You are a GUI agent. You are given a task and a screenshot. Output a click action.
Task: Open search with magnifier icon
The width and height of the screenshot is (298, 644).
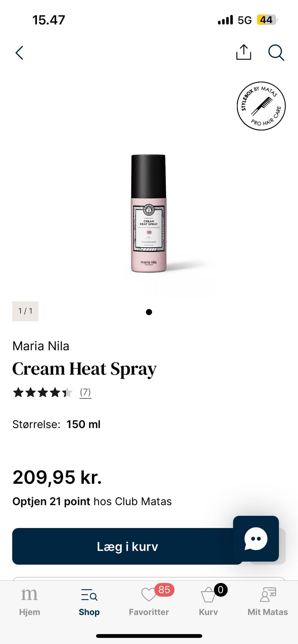(276, 52)
